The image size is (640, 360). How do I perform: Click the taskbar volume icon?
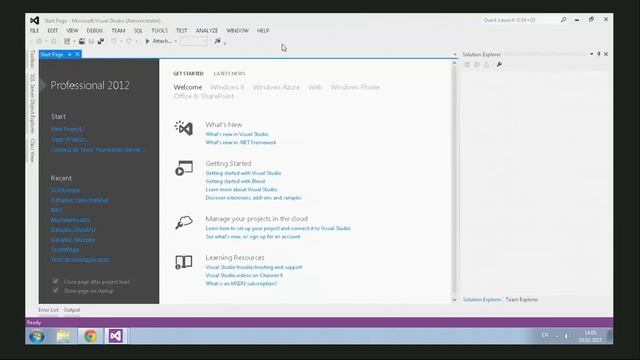pos(566,336)
